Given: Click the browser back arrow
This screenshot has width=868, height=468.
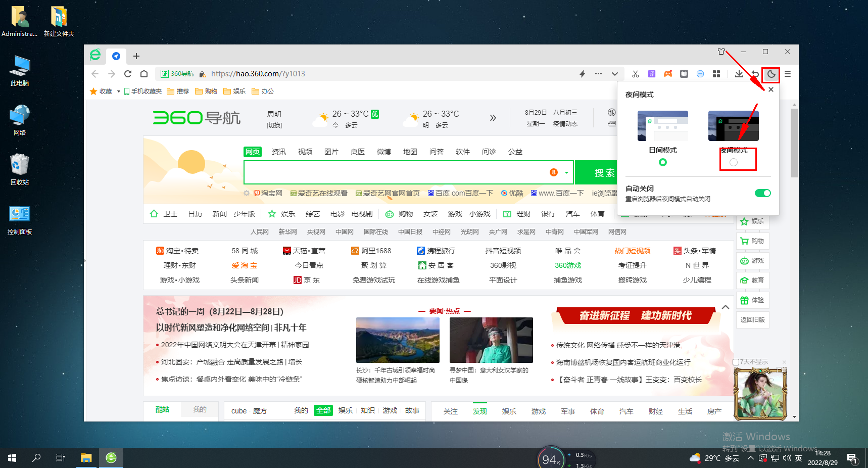Looking at the screenshot, I should pyautogui.click(x=95, y=74).
